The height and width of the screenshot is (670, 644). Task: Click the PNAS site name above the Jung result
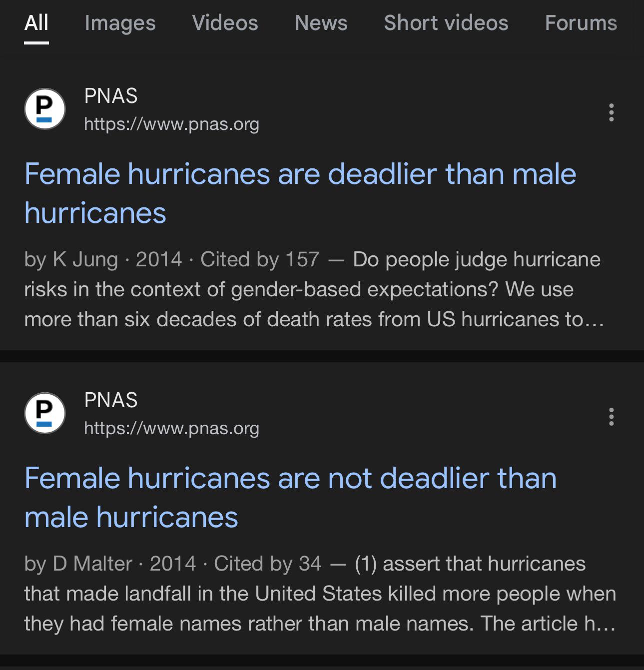pos(111,96)
